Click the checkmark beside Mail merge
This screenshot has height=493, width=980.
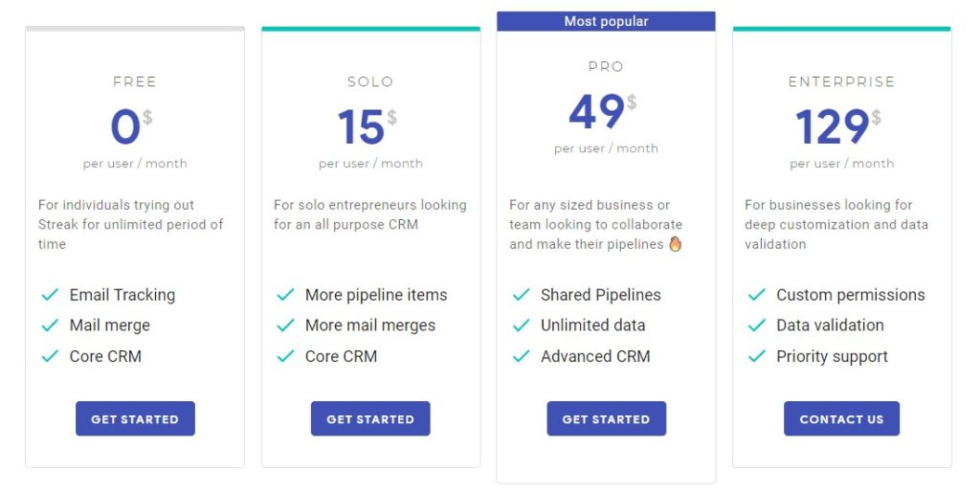click(x=50, y=325)
